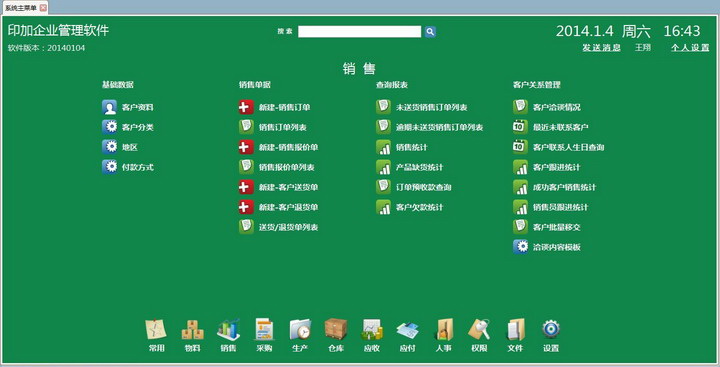
Task: Open 客户跟进统计 chart icon
Action: (520, 167)
